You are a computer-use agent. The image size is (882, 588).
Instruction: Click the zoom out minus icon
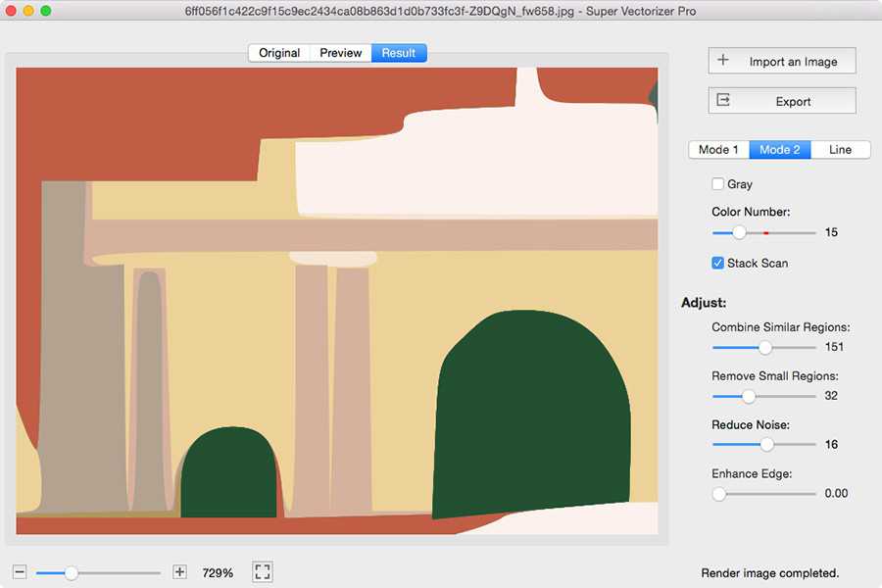pyautogui.click(x=20, y=572)
